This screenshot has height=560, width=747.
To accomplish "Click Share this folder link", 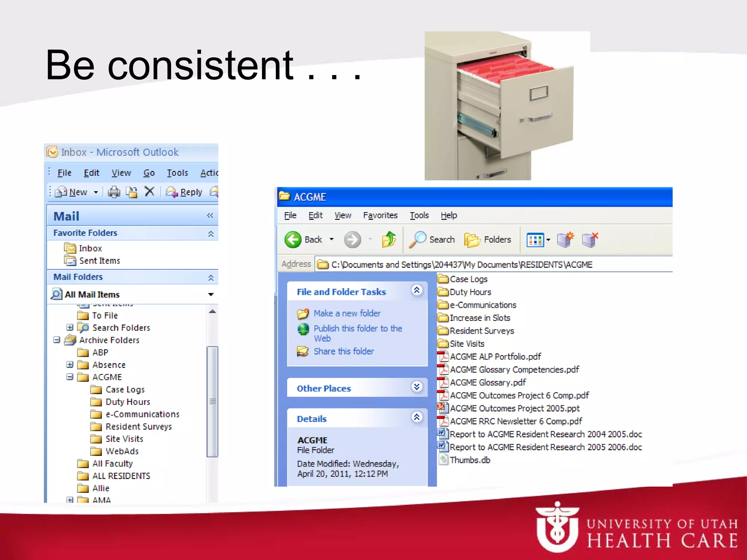I will (344, 351).
